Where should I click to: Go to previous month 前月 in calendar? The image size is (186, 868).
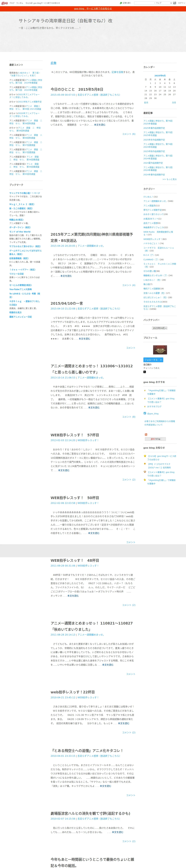[146, 102]
